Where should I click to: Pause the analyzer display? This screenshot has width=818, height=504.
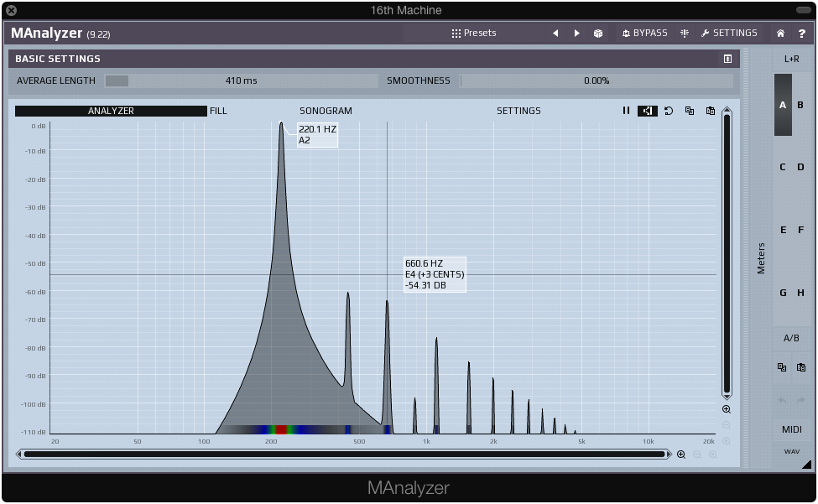[x=626, y=111]
